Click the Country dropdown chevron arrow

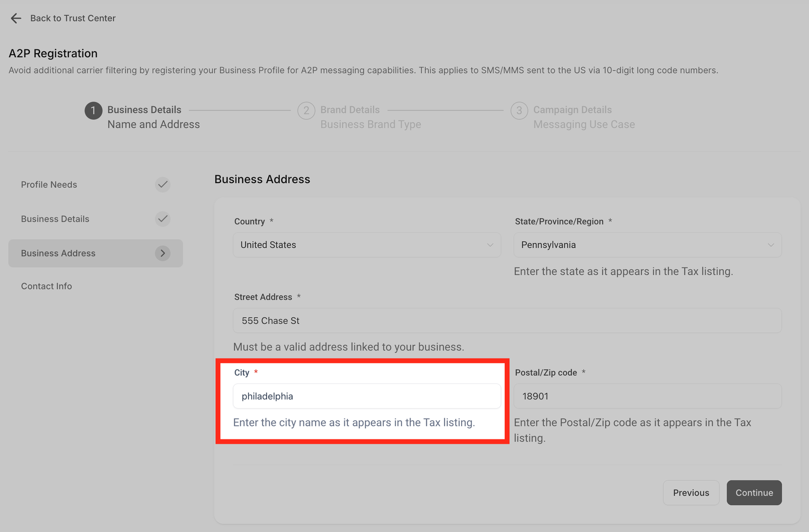coord(489,245)
